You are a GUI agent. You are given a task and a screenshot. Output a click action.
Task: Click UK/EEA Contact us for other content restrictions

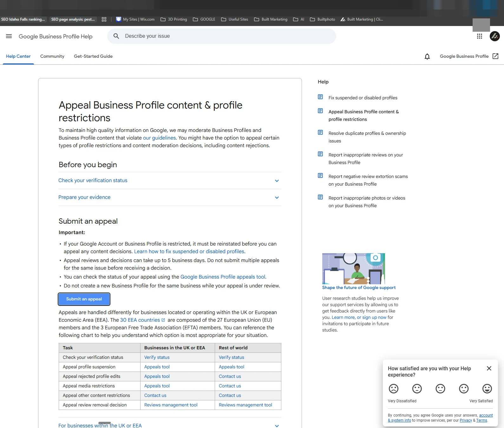coord(155,395)
